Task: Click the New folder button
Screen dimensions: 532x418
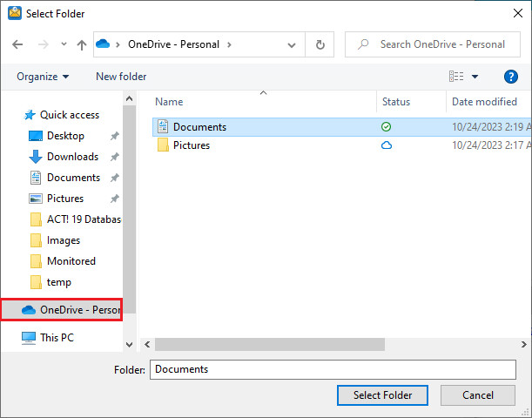Action: (x=121, y=77)
